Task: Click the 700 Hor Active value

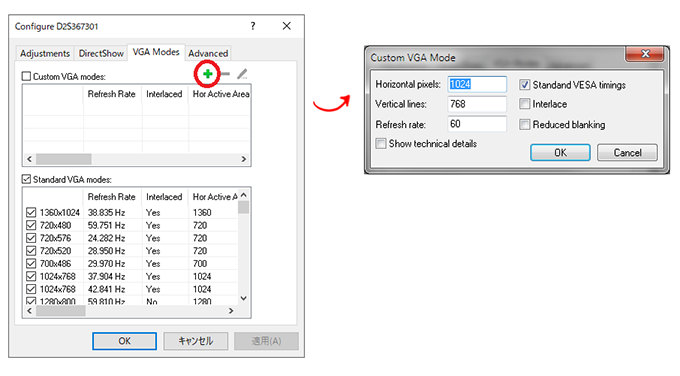Action: [200, 264]
